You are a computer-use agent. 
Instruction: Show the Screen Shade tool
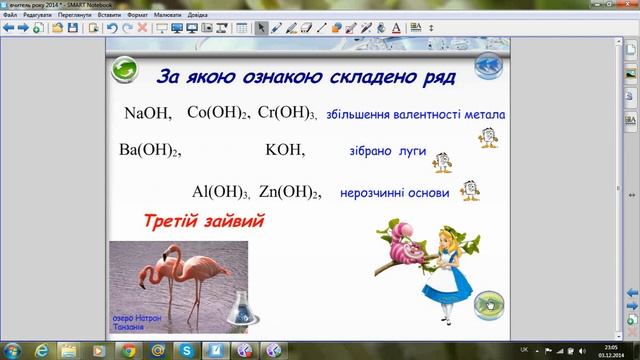tap(162, 28)
